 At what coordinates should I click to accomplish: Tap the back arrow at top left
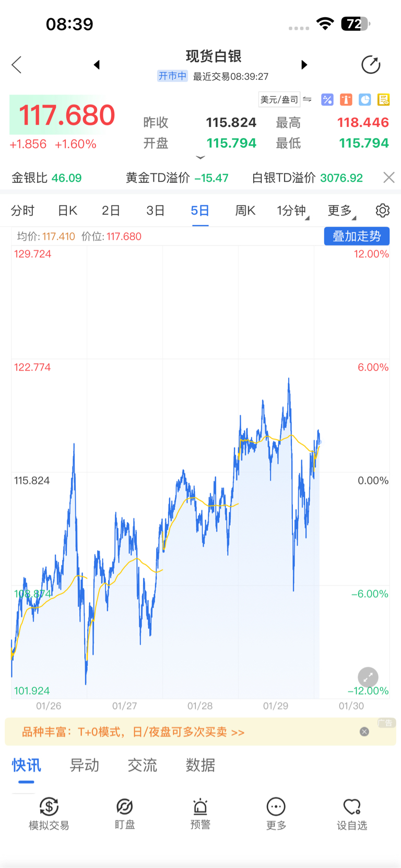pyautogui.click(x=17, y=65)
